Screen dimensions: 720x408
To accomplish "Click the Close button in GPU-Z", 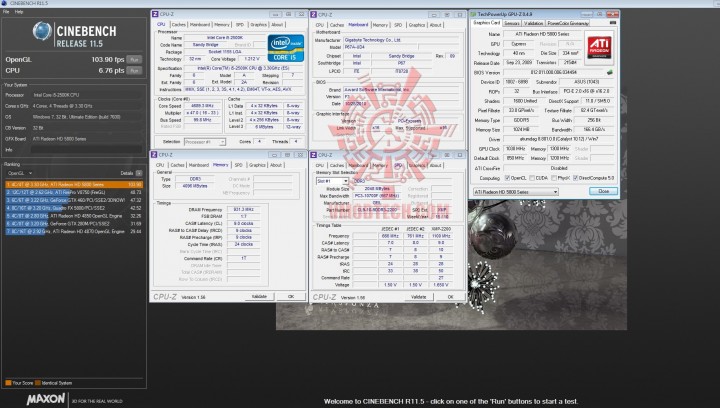I will 603,191.
